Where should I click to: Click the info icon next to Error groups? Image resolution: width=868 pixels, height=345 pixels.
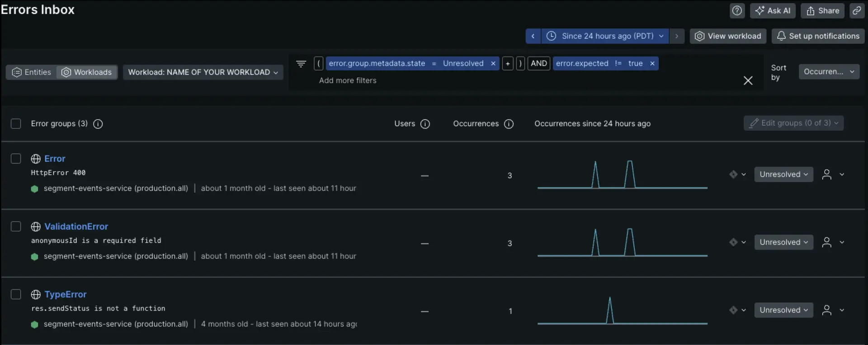pos(98,124)
